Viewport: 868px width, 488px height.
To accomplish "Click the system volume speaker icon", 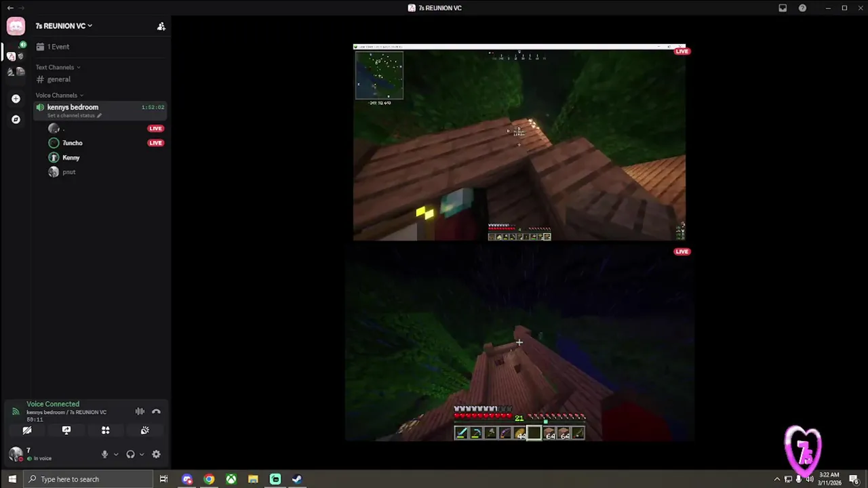I will point(809,479).
